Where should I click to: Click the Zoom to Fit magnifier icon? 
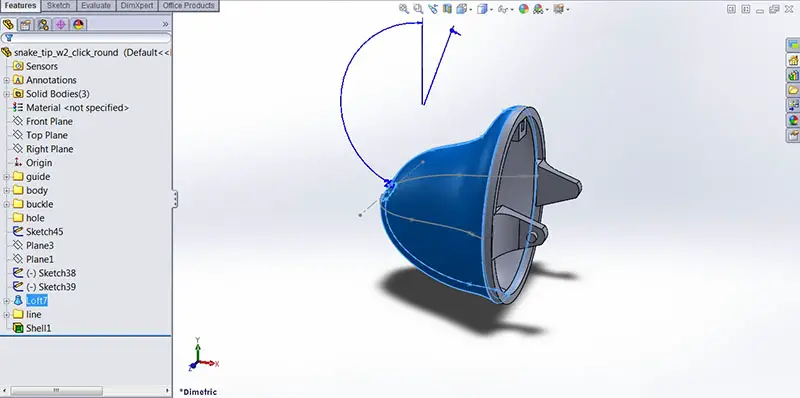click(404, 9)
